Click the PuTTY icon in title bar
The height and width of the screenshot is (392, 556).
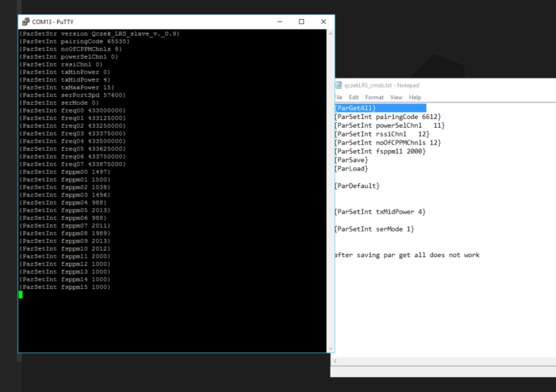coord(25,21)
